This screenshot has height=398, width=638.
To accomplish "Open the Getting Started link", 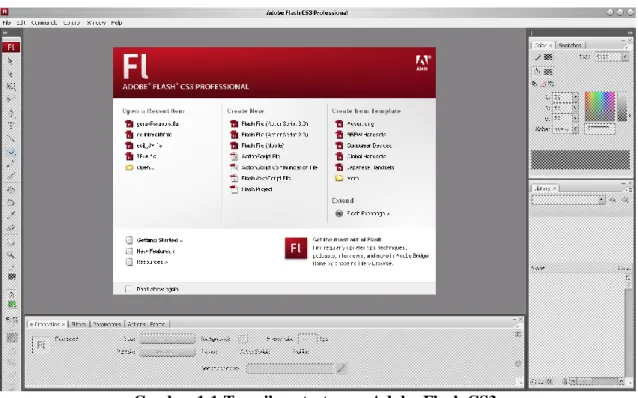I will click(154, 240).
